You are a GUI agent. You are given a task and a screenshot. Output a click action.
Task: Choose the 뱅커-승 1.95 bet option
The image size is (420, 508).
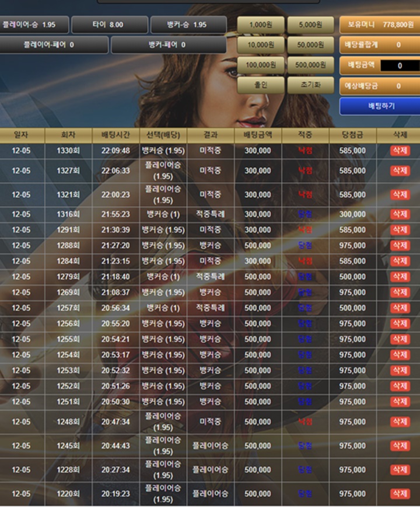pyautogui.click(x=188, y=25)
